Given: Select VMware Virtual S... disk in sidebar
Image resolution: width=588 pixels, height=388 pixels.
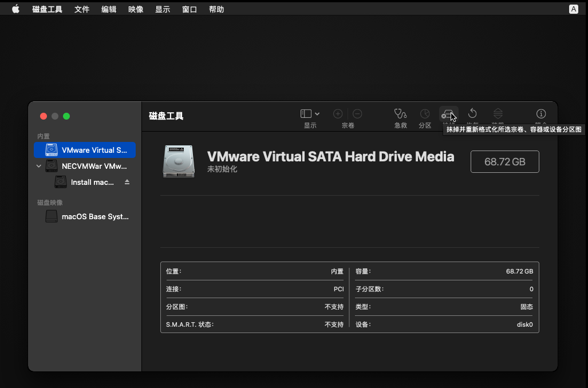Looking at the screenshot, I should [x=85, y=150].
